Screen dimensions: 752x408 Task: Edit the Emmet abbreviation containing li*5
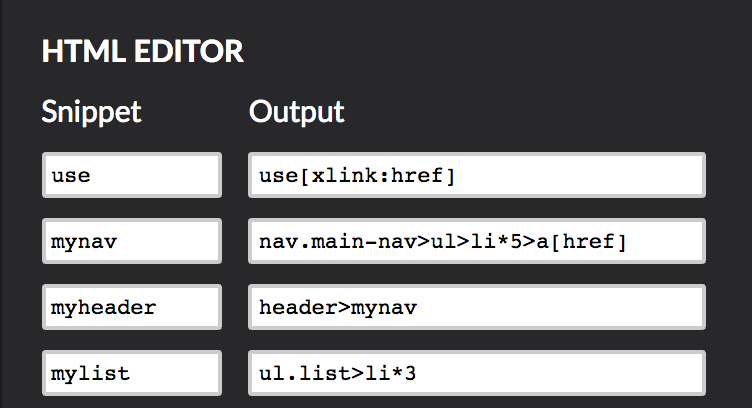[477, 241]
